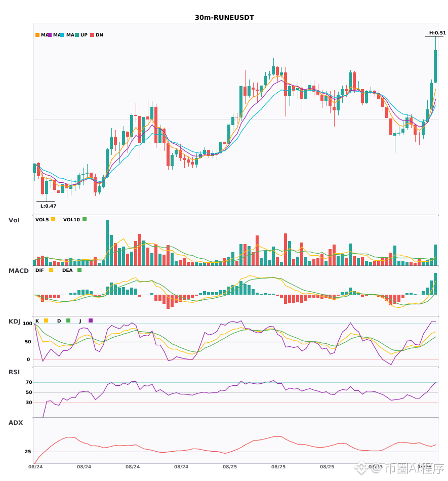Screen dimensions: 448x481
Task: Click the VOL5 legend text
Action: (42, 220)
